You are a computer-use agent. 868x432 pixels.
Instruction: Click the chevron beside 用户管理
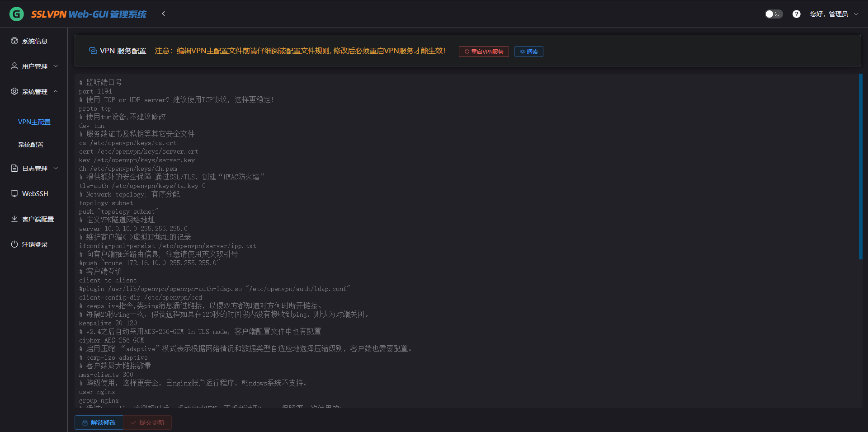pyautogui.click(x=56, y=66)
